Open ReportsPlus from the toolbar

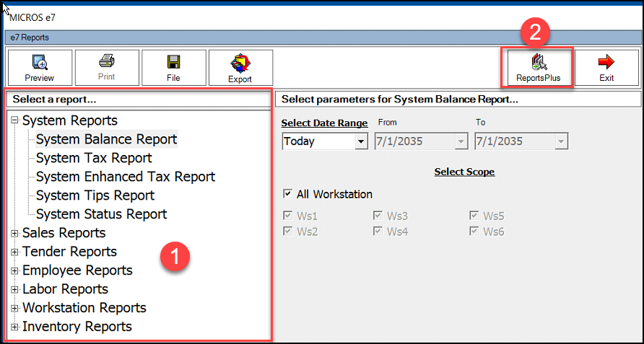coord(538,63)
